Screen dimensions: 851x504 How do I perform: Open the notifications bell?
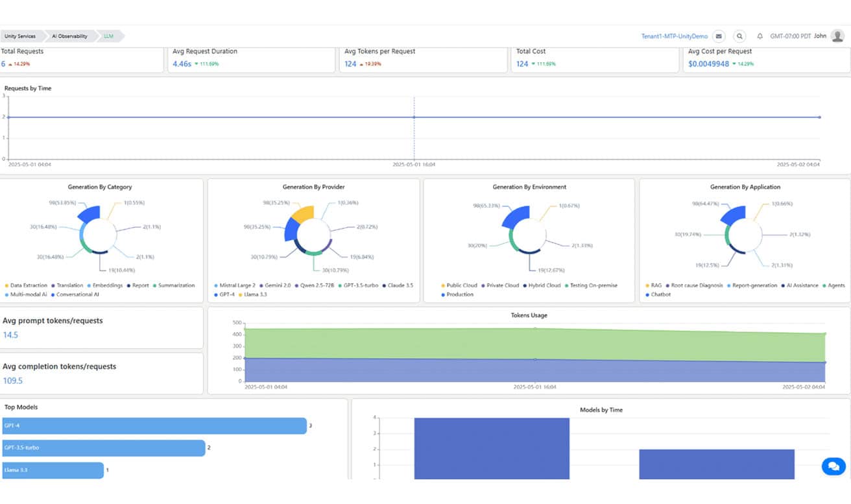point(760,36)
